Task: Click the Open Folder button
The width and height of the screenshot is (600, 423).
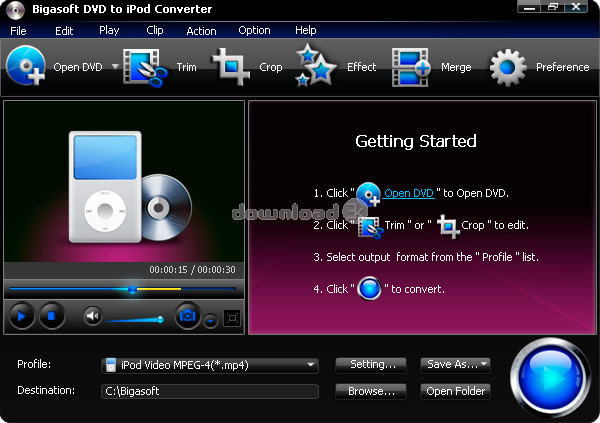Action: pos(455,391)
